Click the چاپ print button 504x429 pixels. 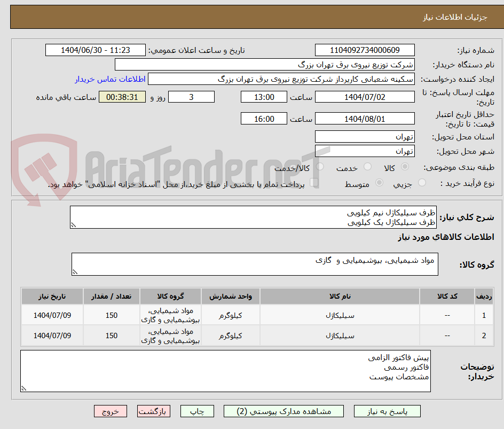[197, 411]
